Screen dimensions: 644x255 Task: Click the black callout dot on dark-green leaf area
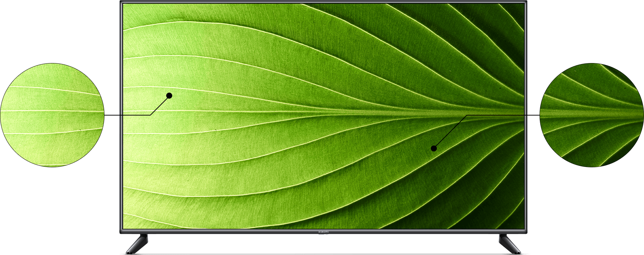[x=434, y=149]
